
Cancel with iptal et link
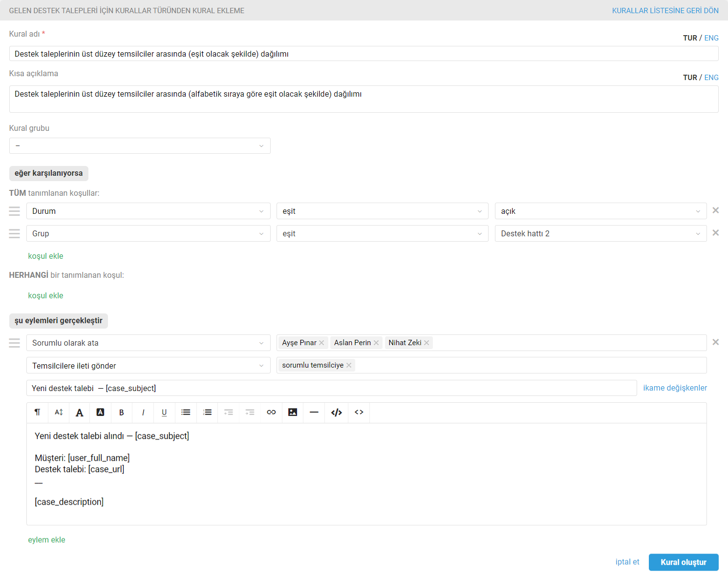[x=627, y=562]
